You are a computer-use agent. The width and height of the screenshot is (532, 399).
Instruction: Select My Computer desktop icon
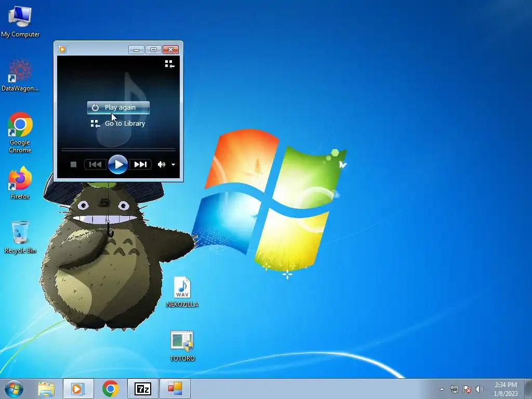point(20,21)
